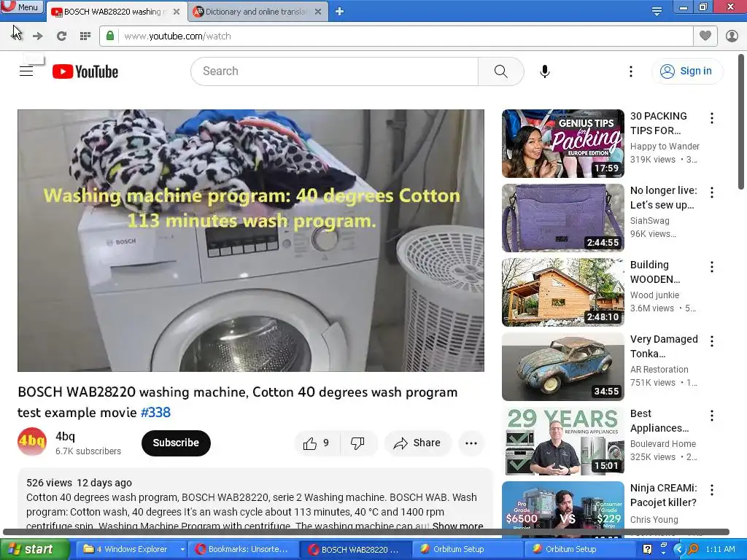Close the BOSCH WAB28220 browser tab
This screenshot has width=747, height=560.
click(177, 12)
